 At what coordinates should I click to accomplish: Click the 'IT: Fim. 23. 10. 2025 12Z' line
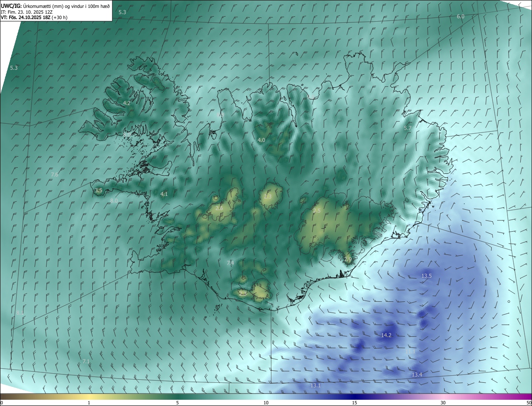(26, 12)
